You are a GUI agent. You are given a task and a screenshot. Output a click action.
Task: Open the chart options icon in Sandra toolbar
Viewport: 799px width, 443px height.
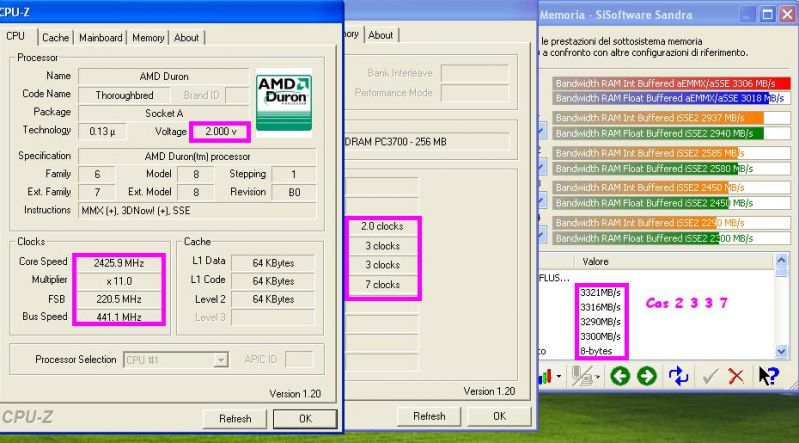545,377
